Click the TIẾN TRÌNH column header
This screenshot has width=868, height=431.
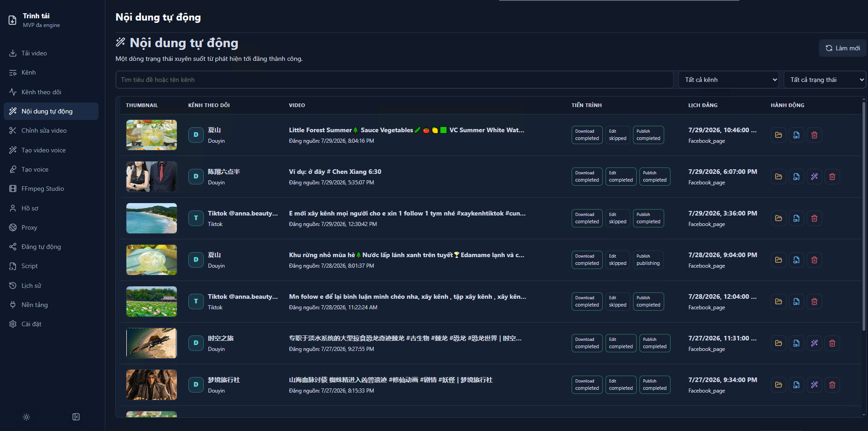[x=587, y=105]
